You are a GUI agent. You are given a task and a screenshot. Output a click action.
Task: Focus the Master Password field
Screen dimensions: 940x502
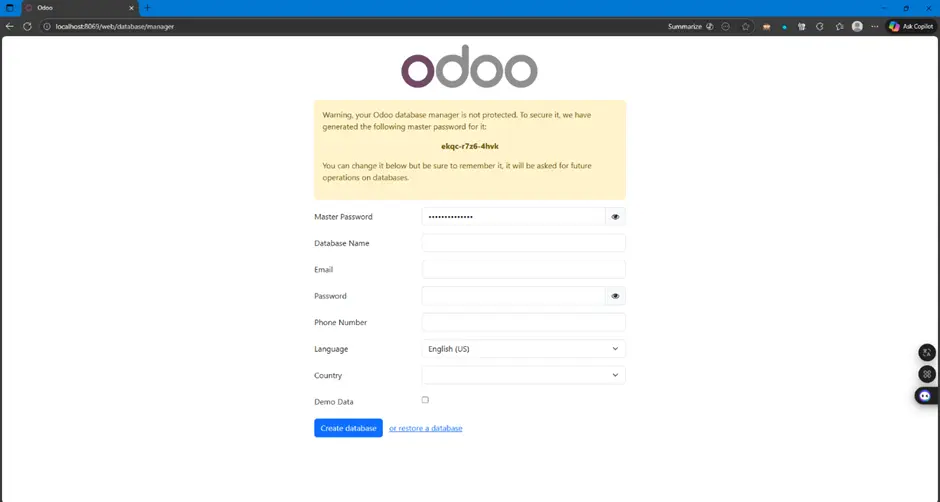tap(514, 217)
